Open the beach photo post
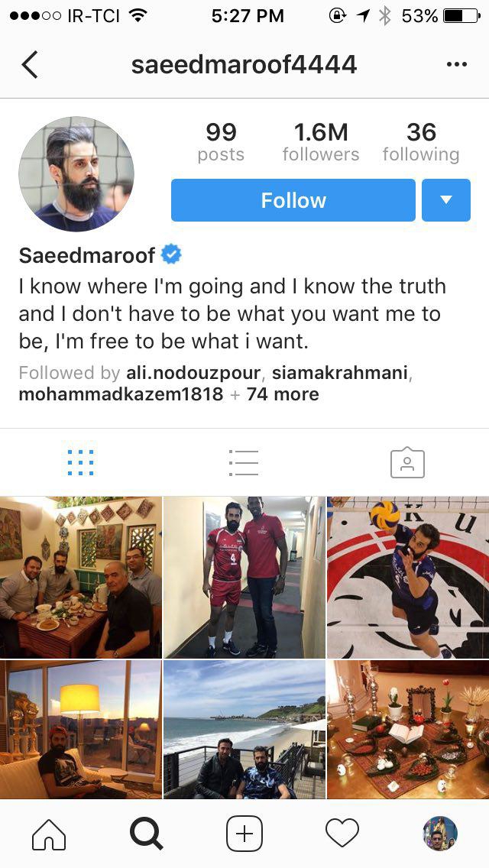The height and width of the screenshot is (868, 489). coord(244,730)
